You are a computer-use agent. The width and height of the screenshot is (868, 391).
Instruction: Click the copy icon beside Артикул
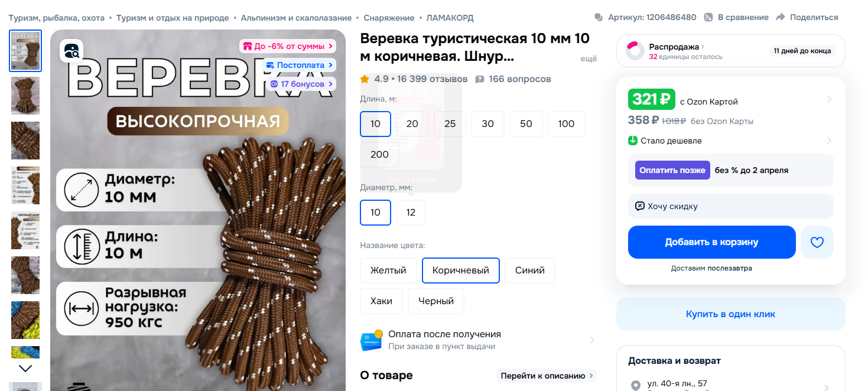[x=599, y=18]
